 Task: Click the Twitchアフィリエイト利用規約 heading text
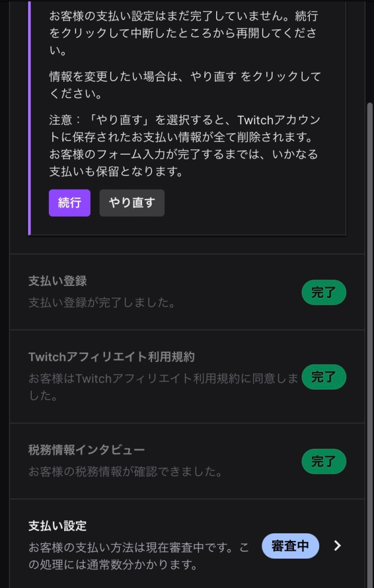coord(112,356)
